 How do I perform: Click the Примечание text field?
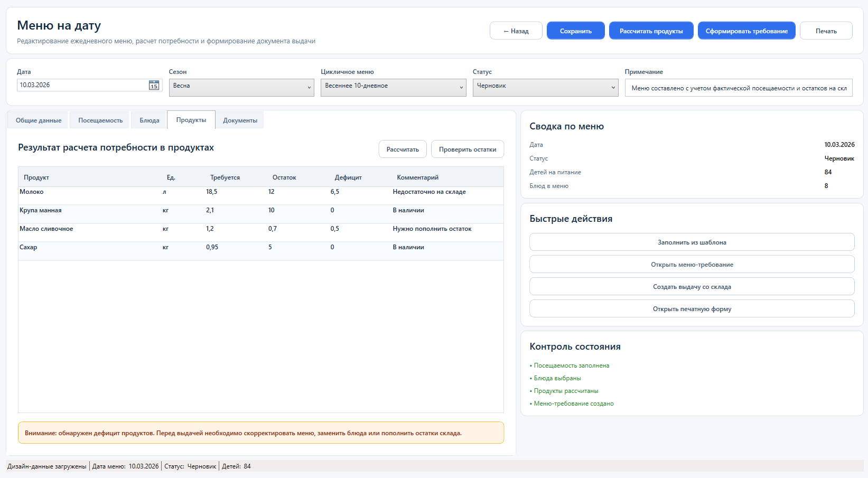[x=738, y=88]
